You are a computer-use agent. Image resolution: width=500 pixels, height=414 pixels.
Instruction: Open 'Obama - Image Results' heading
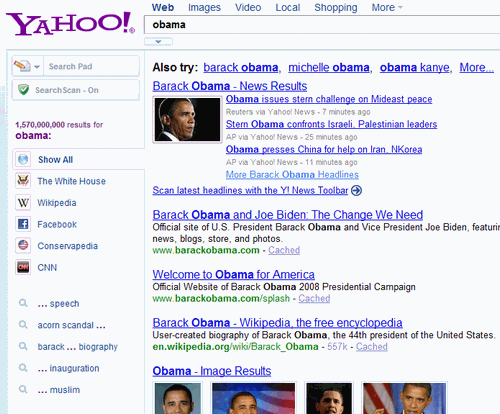(212, 371)
